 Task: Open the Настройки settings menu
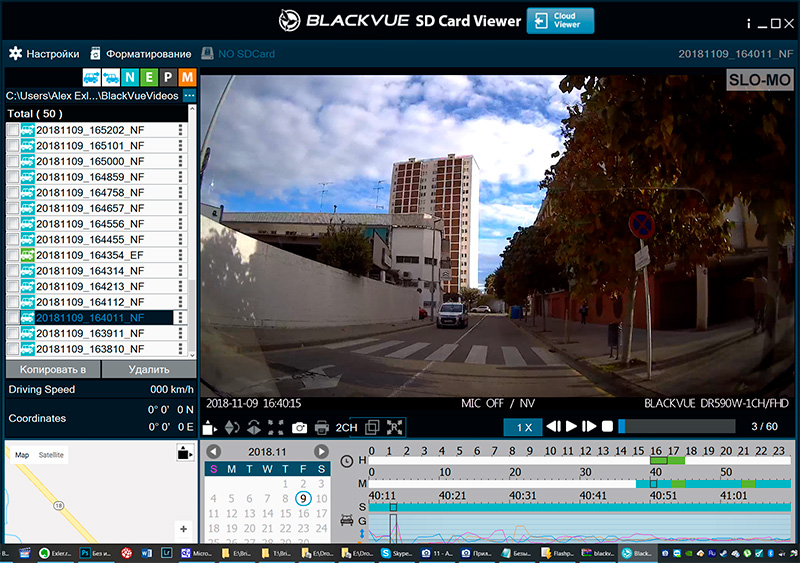(x=44, y=53)
